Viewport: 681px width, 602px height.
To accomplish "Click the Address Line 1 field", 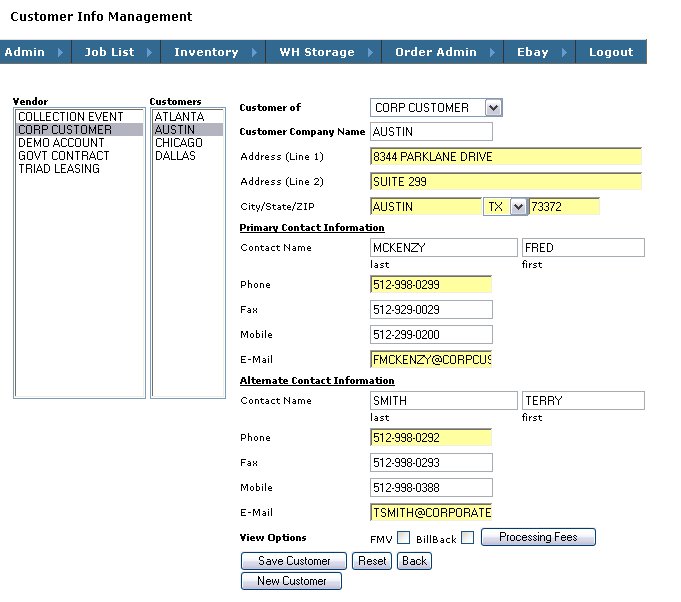I will [506, 156].
